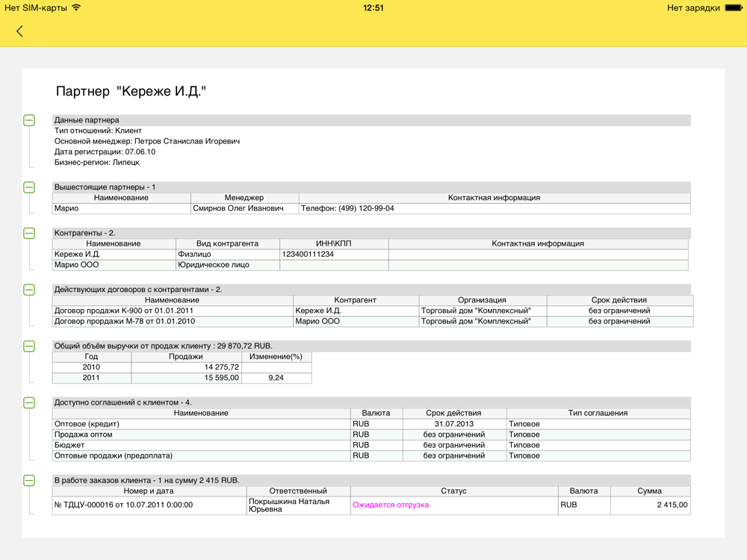Tap the back arrow in yellow header
The image size is (747, 560).
coord(19,31)
